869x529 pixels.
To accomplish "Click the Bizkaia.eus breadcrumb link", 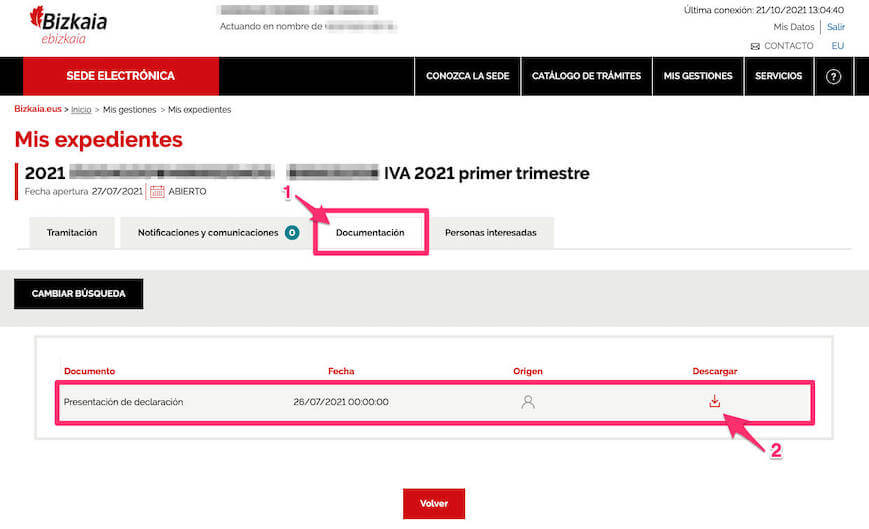I will [38, 109].
